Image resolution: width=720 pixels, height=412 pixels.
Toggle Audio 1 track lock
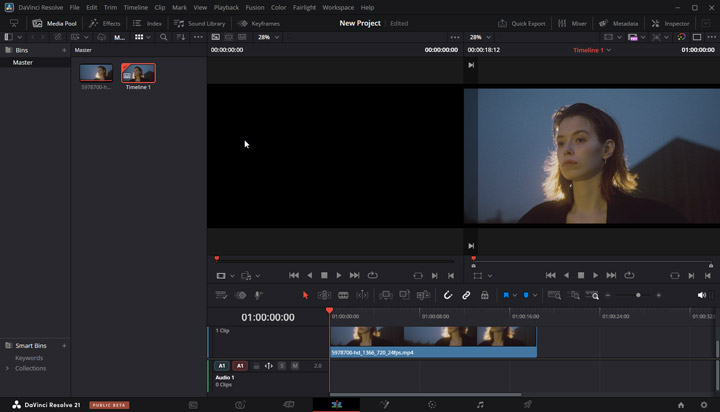[256, 366]
